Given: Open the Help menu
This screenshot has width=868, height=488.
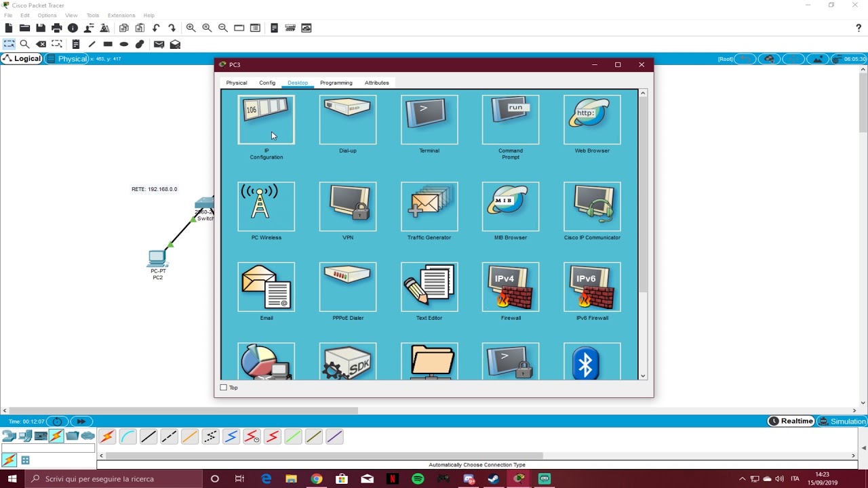Looking at the screenshot, I should tap(149, 15).
